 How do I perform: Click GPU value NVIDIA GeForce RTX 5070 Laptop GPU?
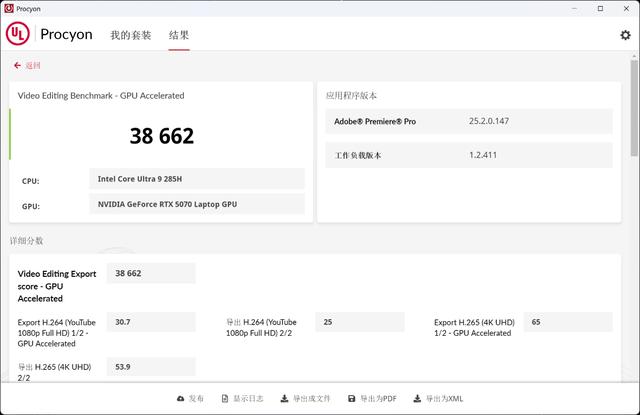point(197,204)
